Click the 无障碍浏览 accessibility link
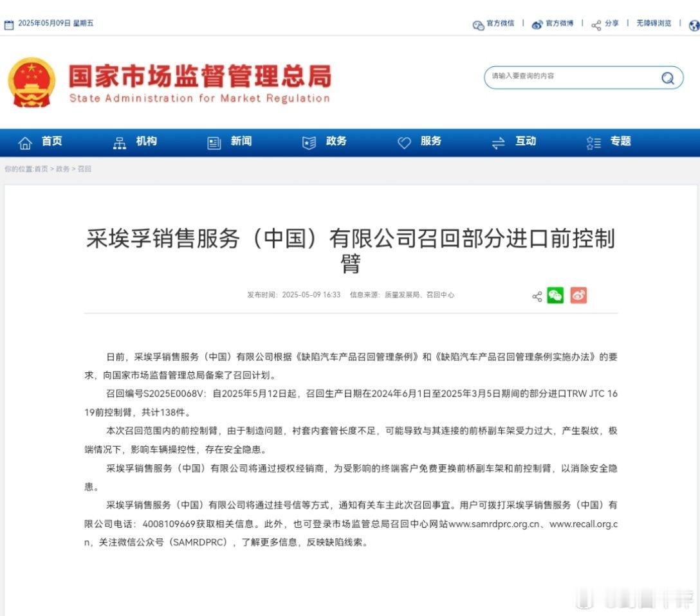The image size is (700, 616). 654,23
